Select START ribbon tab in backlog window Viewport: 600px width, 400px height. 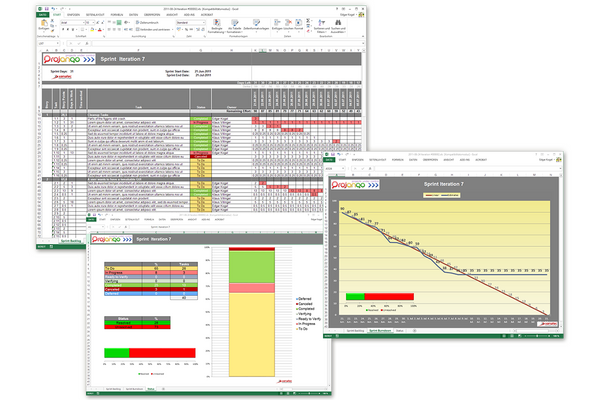tap(57, 15)
